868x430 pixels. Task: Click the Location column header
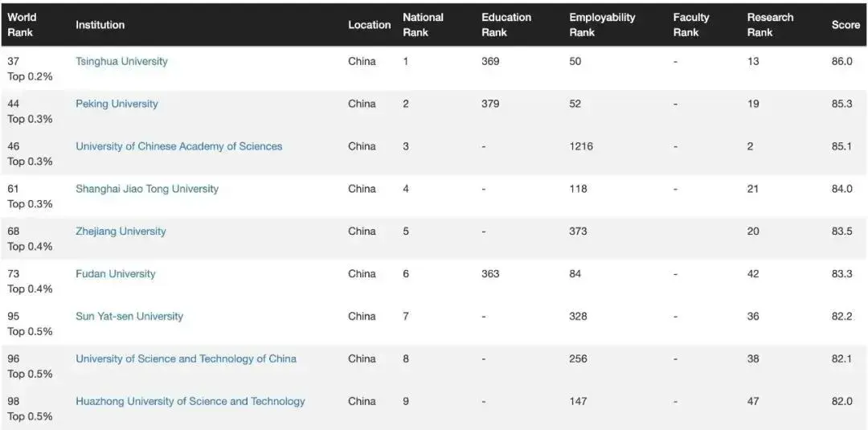[x=369, y=25]
